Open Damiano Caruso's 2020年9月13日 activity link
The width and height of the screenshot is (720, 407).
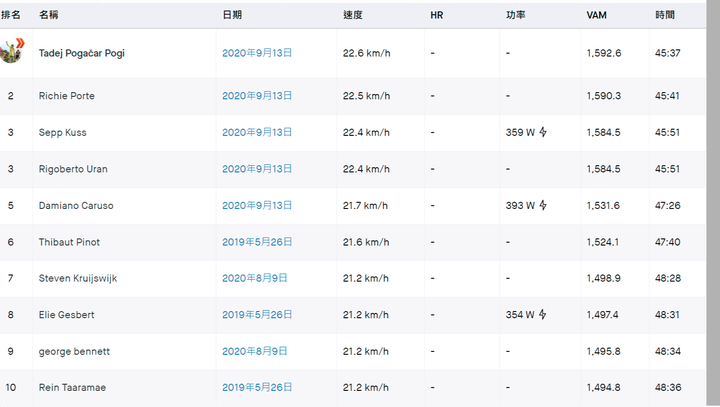tap(257, 205)
